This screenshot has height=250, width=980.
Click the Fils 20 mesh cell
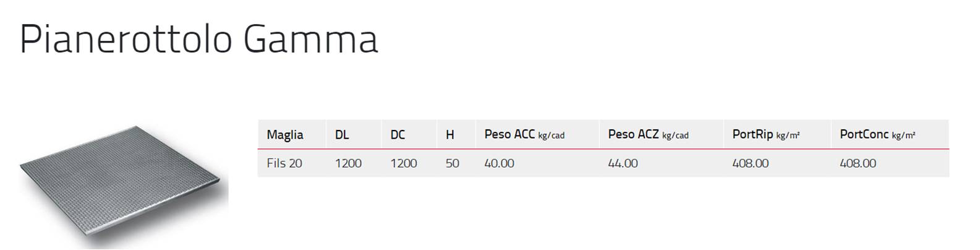click(284, 163)
